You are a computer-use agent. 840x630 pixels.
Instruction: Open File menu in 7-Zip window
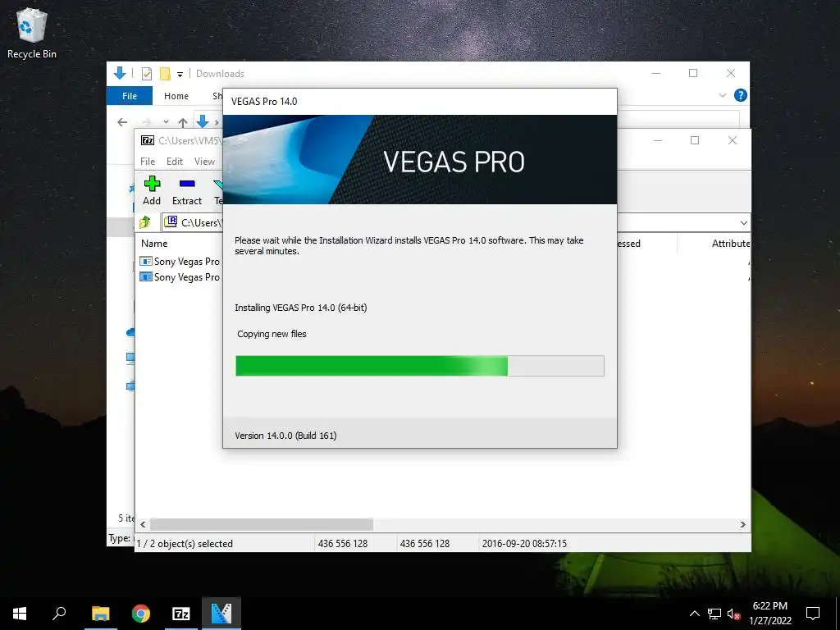[148, 162]
